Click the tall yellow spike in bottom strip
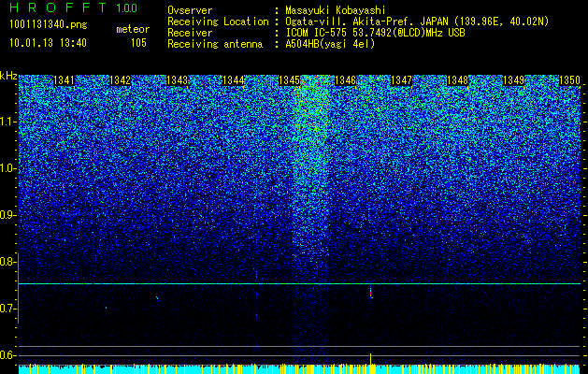This screenshot has height=374, width=588. coord(370,359)
